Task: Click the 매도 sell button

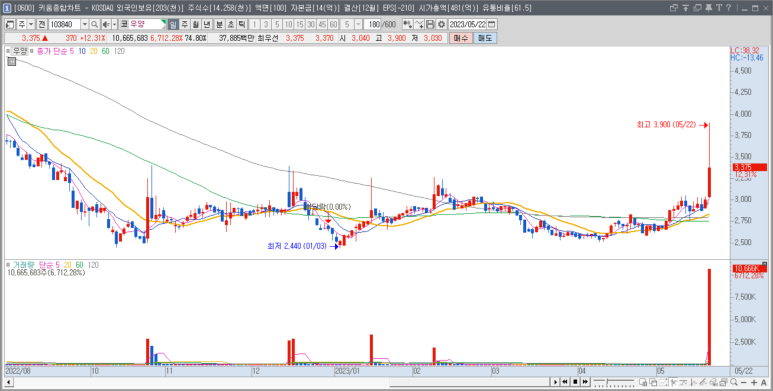Action: click(x=485, y=38)
